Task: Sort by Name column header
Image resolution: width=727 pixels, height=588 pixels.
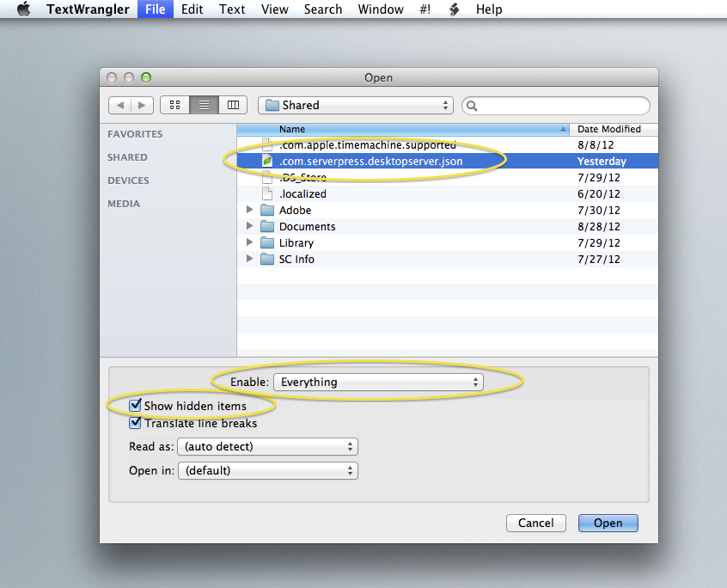Action: 403,130
